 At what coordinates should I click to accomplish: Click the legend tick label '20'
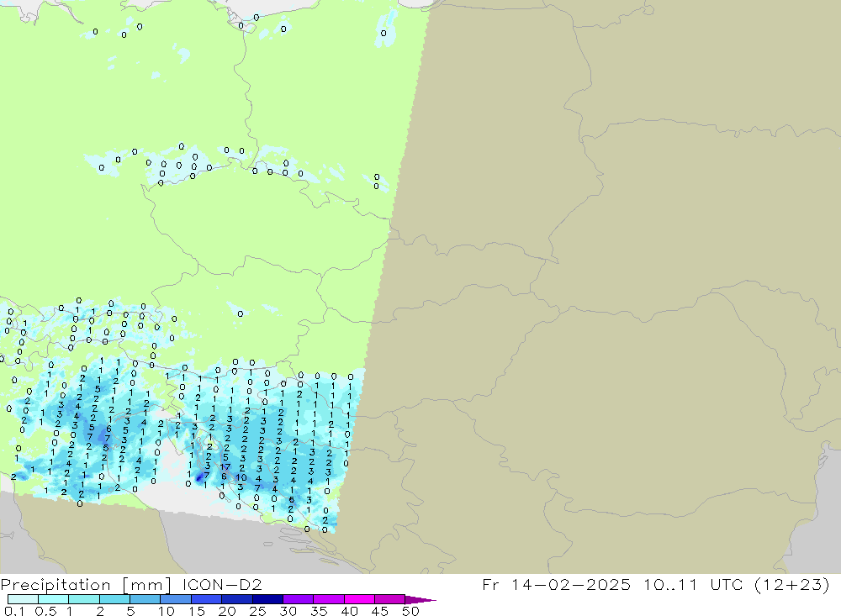[x=227, y=611]
